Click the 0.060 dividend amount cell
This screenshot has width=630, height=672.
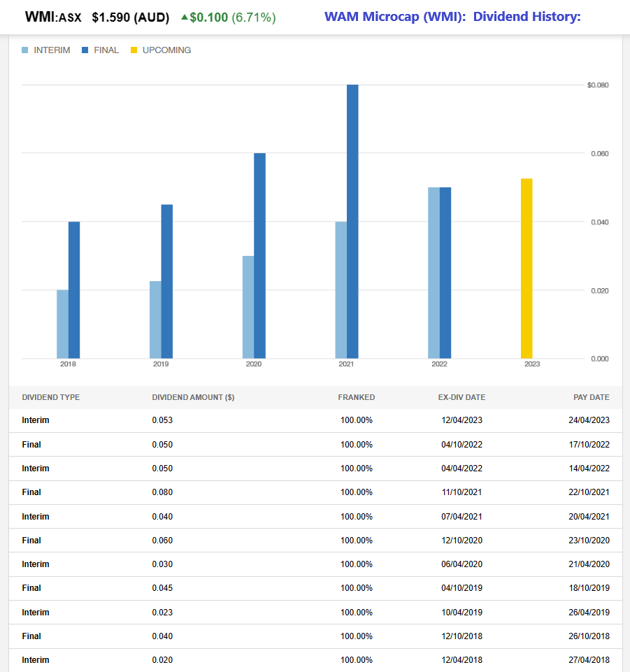pos(162,541)
